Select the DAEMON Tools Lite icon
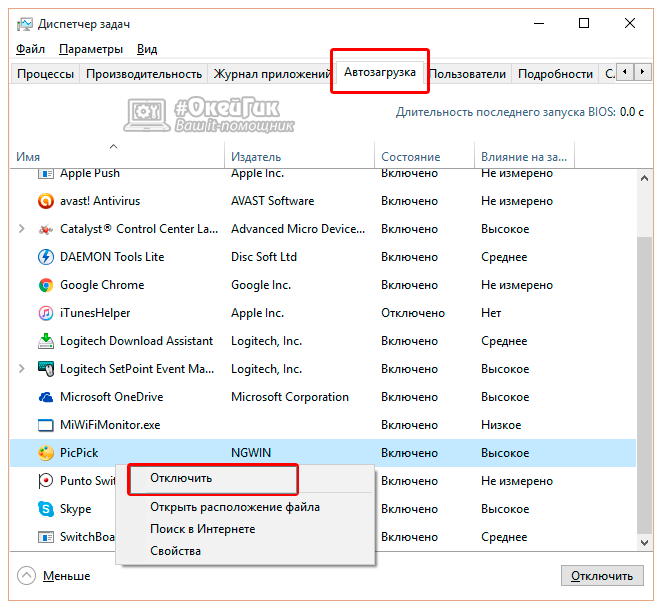This screenshot has height=611, width=662. coord(45,257)
